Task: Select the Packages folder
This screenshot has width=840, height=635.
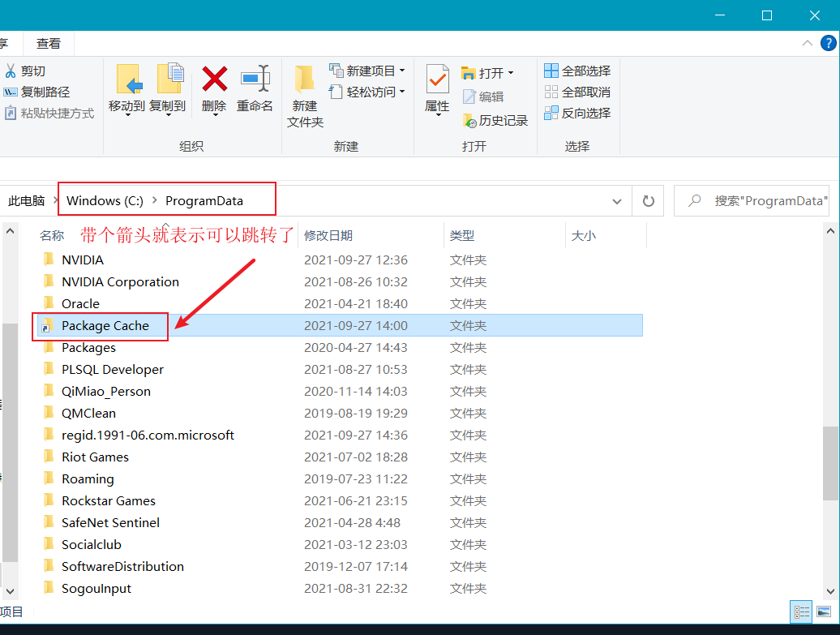Action: (88, 348)
